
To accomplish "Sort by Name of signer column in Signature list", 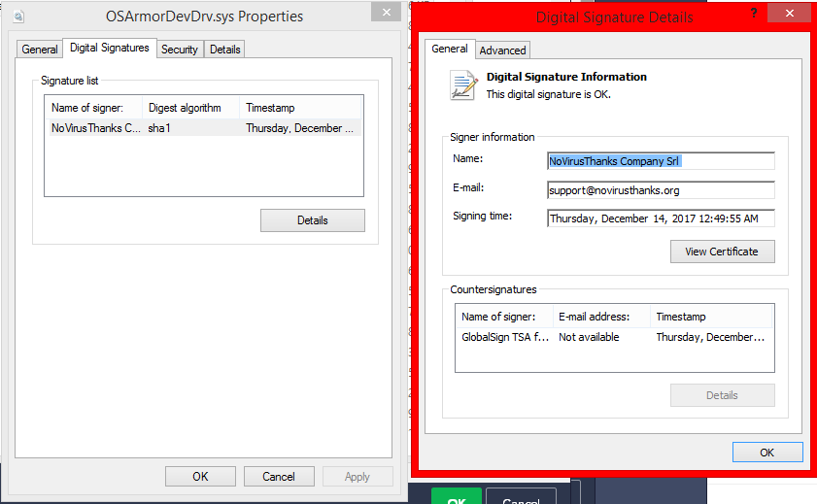I will [x=94, y=108].
